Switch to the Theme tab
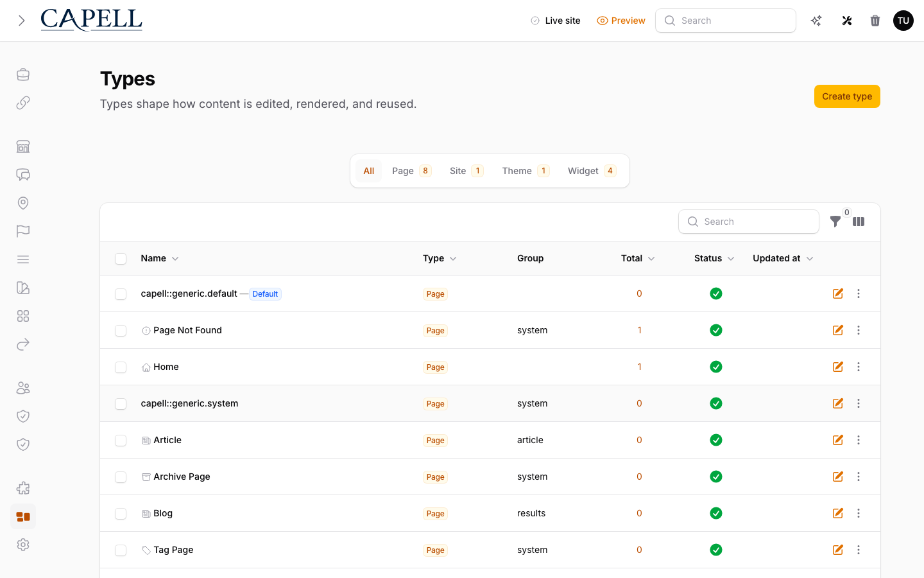The height and width of the screenshot is (578, 924). click(x=526, y=171)
